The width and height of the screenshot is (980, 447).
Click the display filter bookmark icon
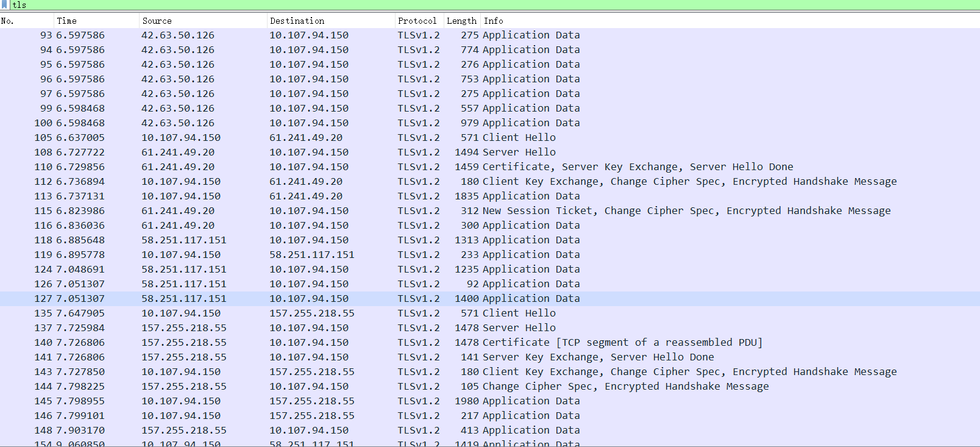(x=5, y=5)
